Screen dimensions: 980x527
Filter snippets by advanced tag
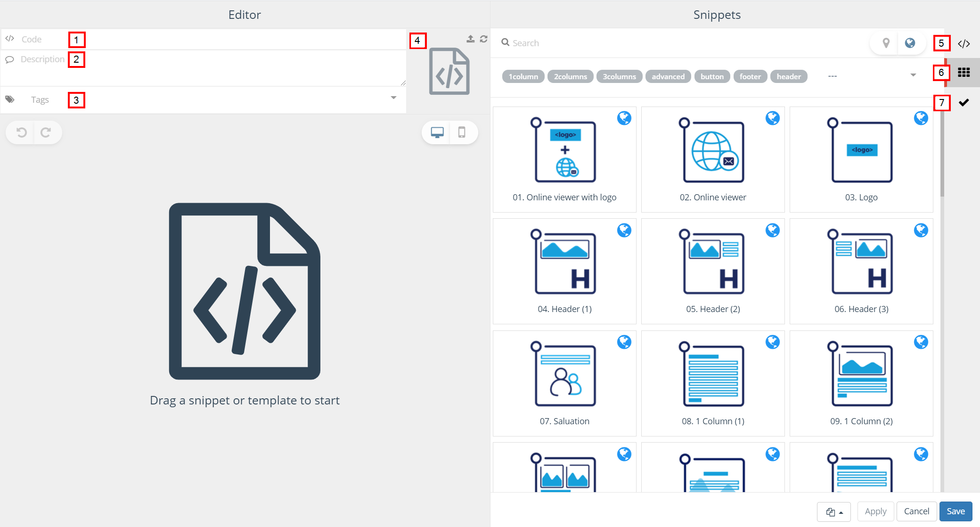668,76
